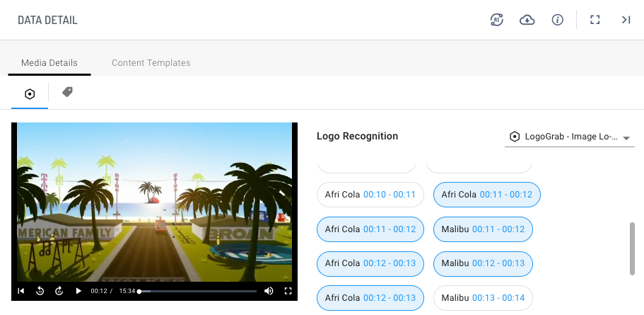Mute the video with the speaker icon
The image size is (644, 315).
pos(269,291)
